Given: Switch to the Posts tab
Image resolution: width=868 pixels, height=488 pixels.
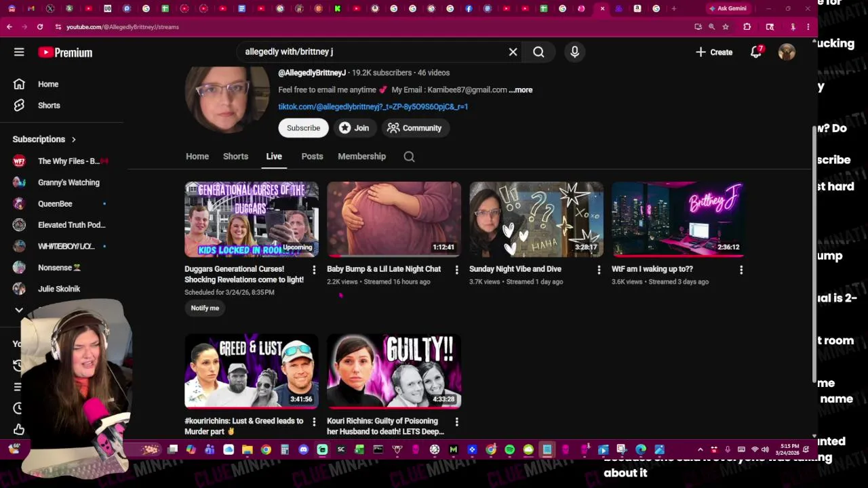Looking at the screenshot, I should point(312,157).
